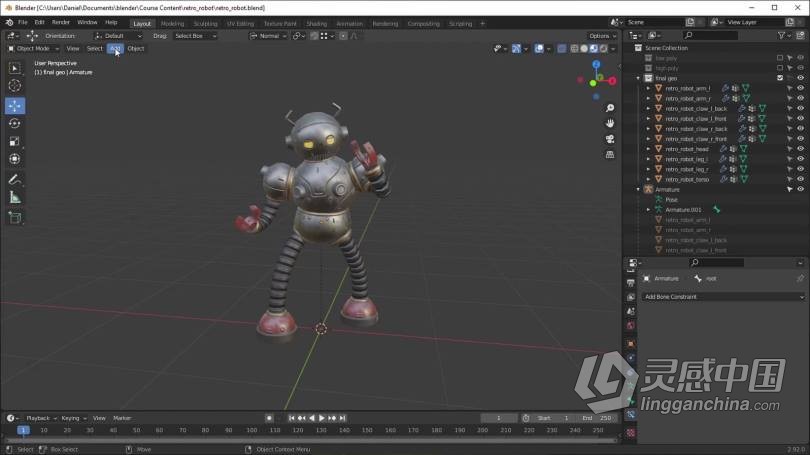The image size is (810, 455).
Task: Switch to the Modeling workspace tab
Action: point(172,24)
